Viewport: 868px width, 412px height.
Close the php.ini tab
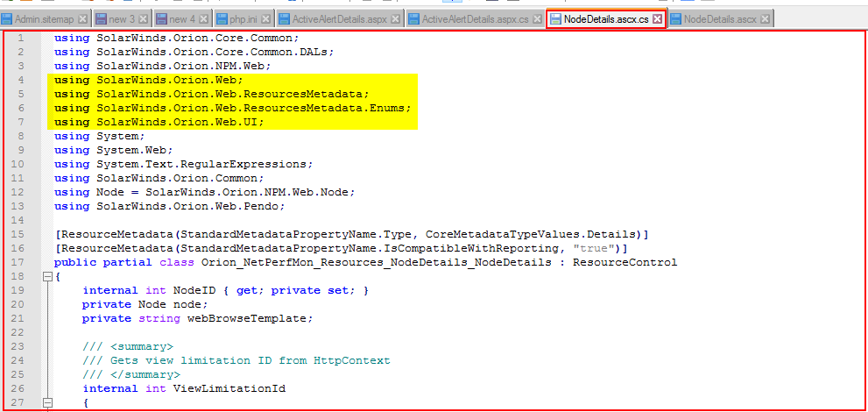click(265, 19)
